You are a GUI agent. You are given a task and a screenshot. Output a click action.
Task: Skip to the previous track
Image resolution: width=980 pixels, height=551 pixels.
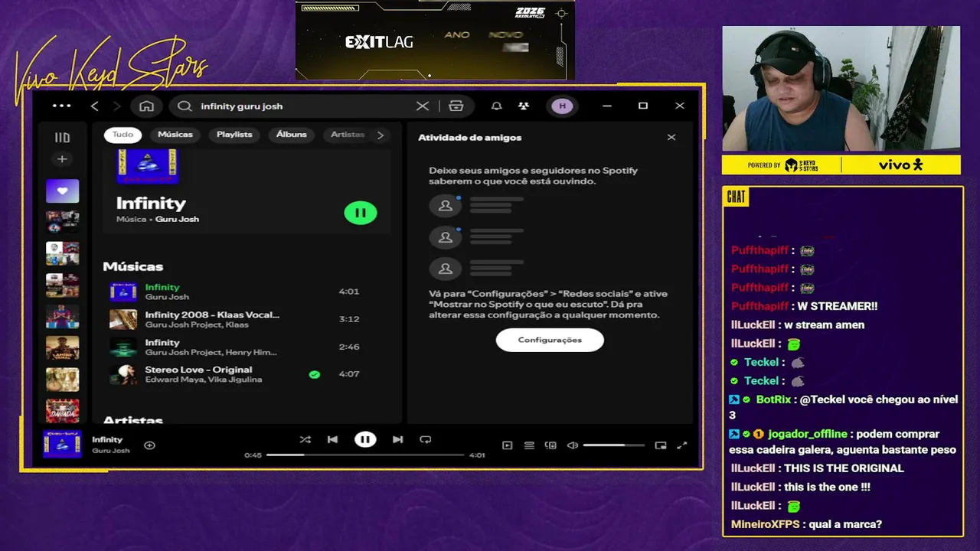(x=332, y=439)
